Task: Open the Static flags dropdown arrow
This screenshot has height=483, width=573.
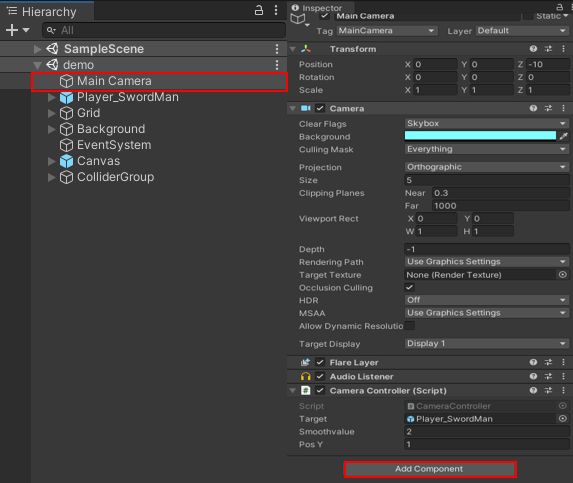Action: coord(566,16)
